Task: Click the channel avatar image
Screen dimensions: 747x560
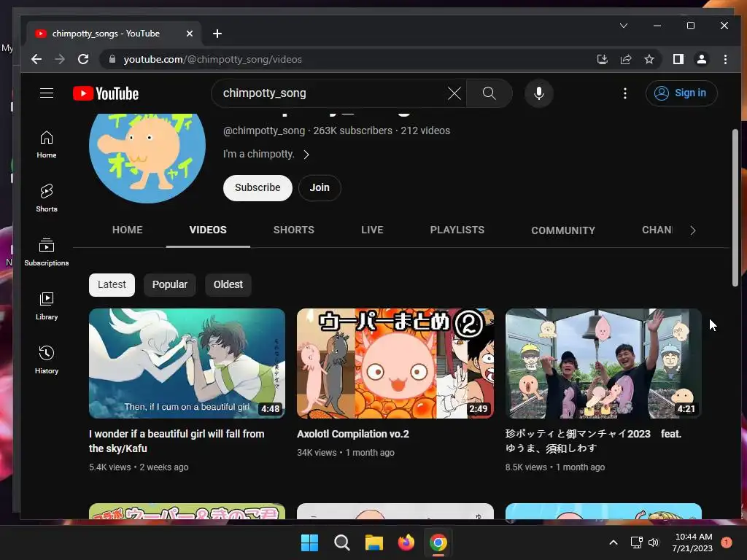Action: coord(147,158)
